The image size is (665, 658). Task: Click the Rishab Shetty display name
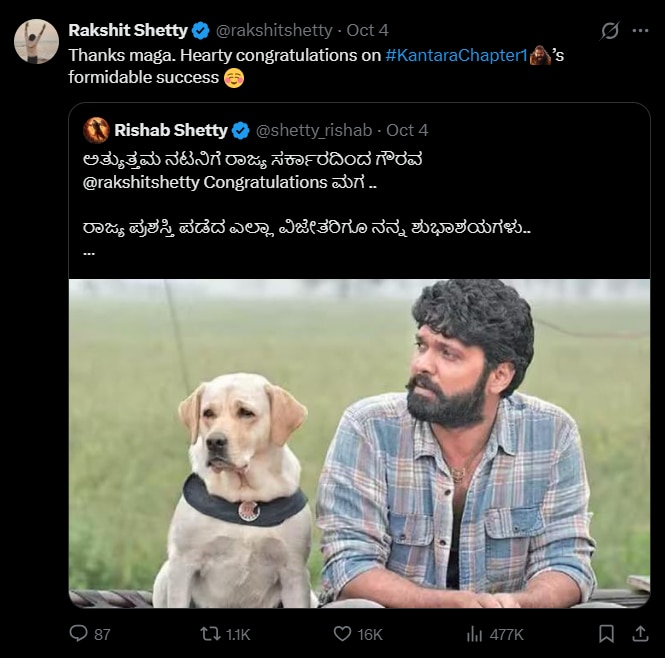point(170,130)
